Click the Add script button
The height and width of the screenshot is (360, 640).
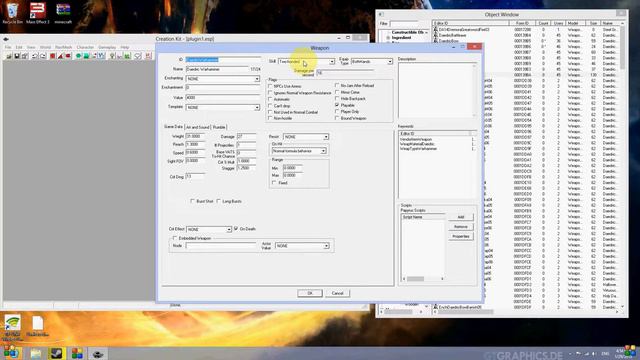(461, 217)
